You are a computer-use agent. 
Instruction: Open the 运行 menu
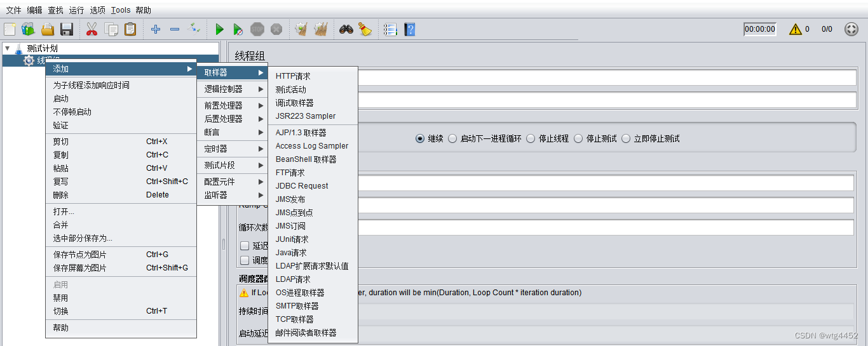coord(76,10)
